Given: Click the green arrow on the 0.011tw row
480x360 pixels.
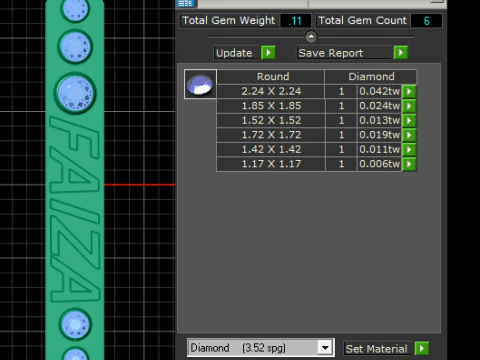Looking at the screenshot, I should (x=409, y=150).
